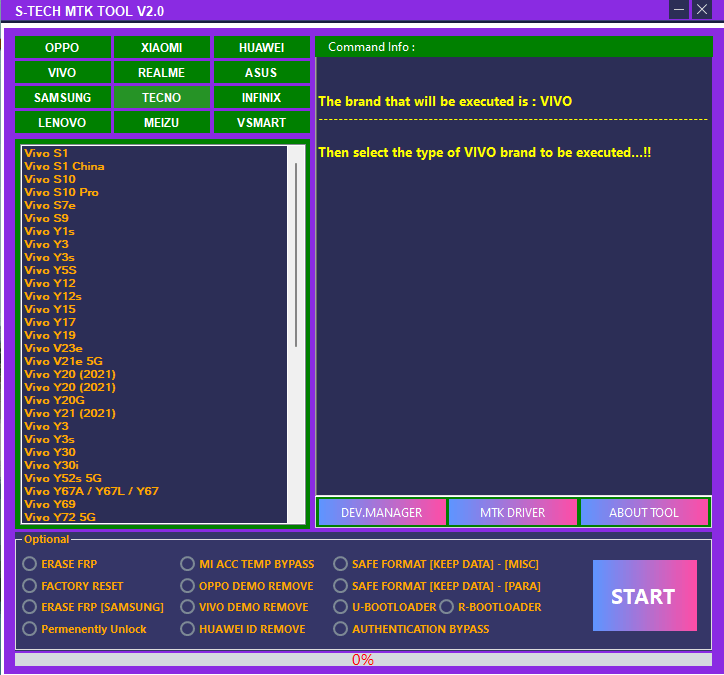Close the S-TECH MTK TOOL window

(702, 10)
